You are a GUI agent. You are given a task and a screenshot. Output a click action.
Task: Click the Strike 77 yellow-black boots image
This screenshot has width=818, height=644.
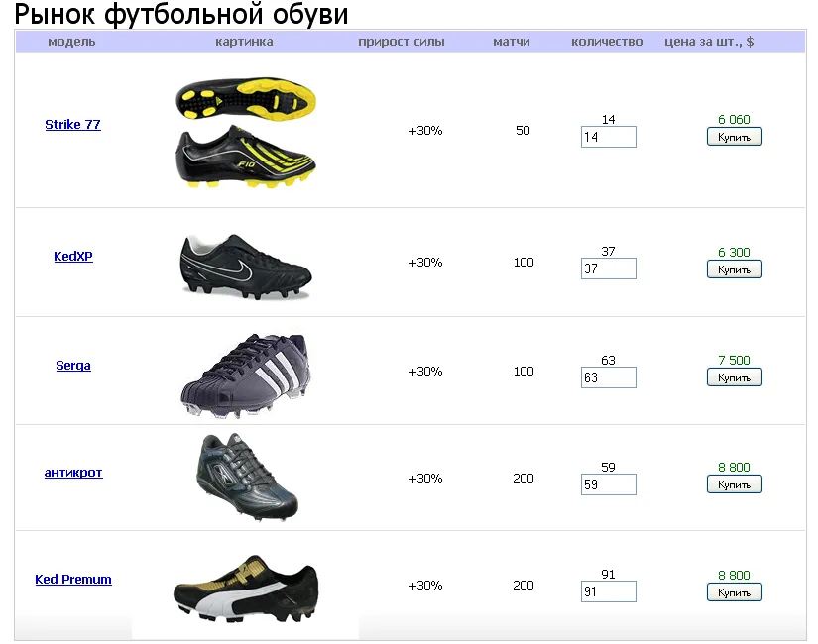(x=246, y=133)
